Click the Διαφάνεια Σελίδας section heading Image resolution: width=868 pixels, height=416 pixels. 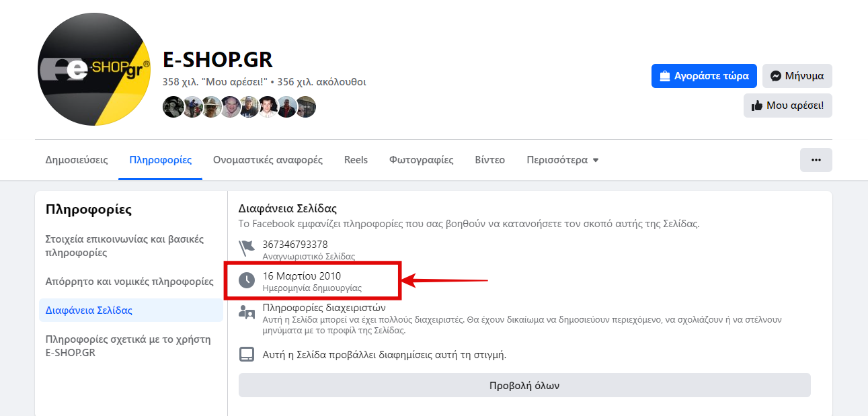288,208
